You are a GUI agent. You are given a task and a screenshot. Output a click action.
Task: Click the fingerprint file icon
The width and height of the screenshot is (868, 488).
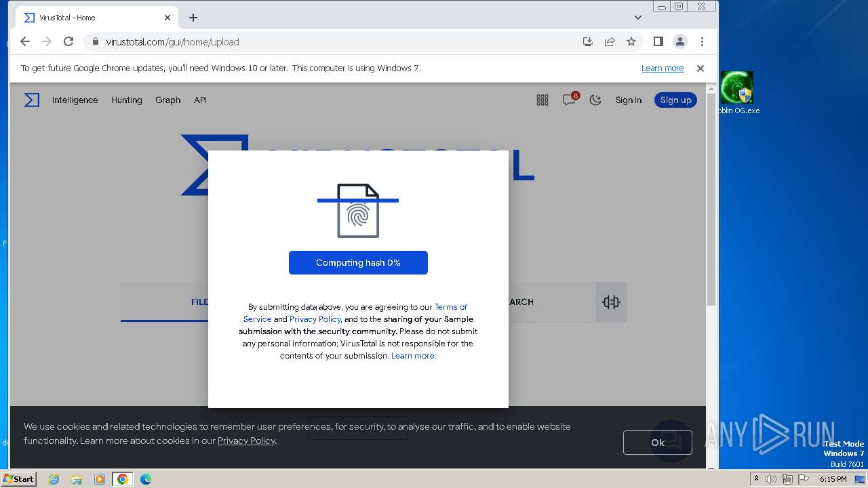(x=358, y=211)
